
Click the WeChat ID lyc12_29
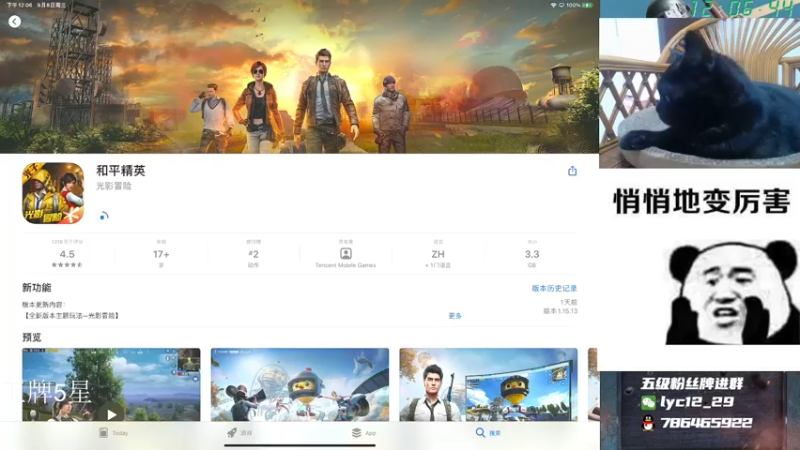tap(697, 402)
